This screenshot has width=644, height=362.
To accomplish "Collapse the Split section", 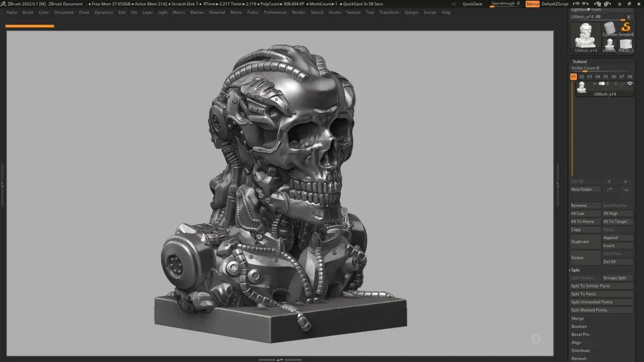I will pos(575,270).
